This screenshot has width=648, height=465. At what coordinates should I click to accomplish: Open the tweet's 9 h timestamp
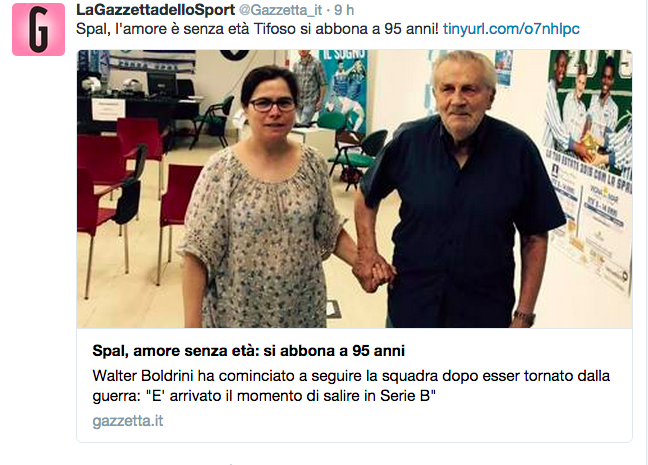344,10
